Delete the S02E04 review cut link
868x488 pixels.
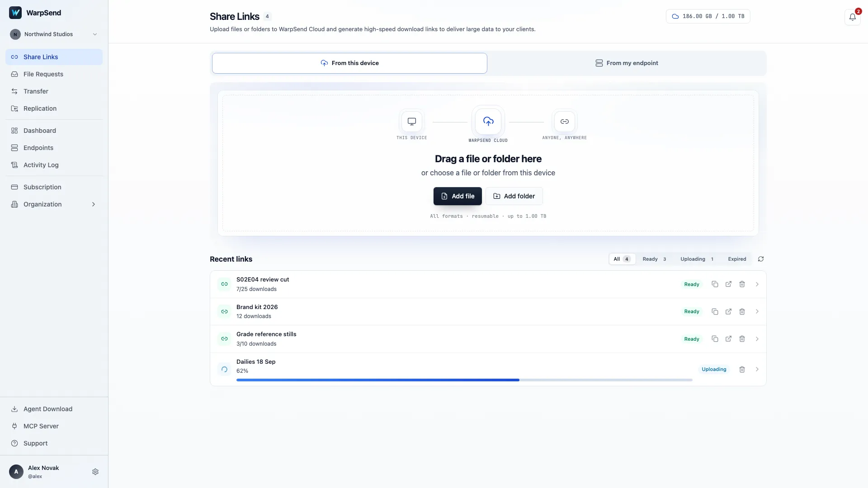742,284
